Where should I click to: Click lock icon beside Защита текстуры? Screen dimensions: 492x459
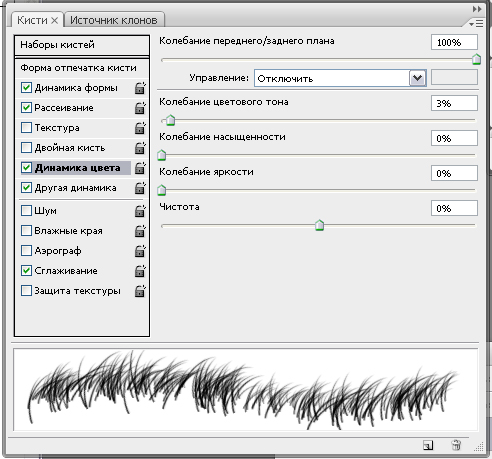(140, 291)
